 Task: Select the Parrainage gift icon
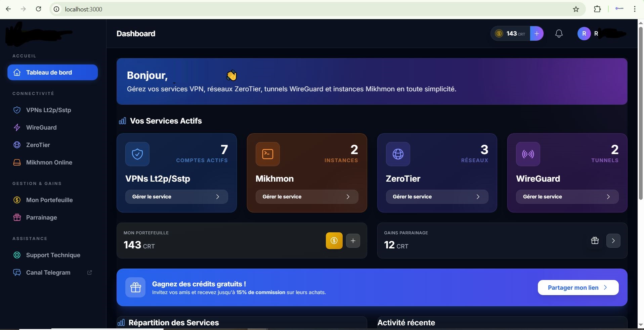pos(17,217)
